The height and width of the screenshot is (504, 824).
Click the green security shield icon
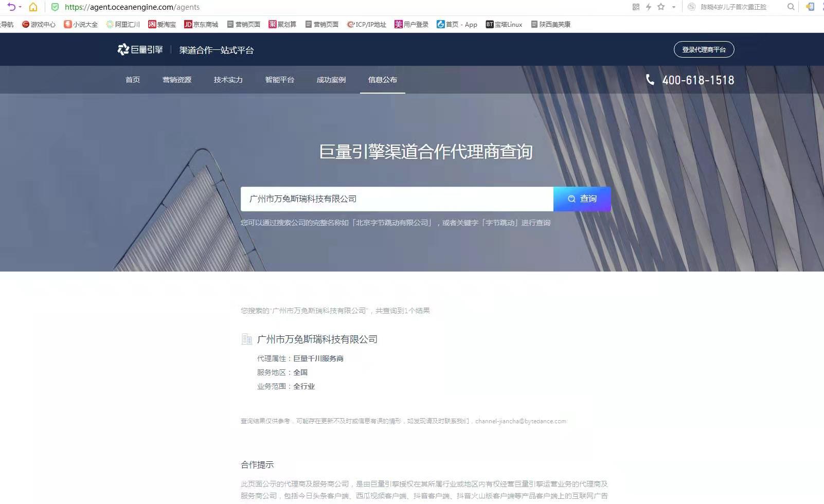tap(55, 7)
